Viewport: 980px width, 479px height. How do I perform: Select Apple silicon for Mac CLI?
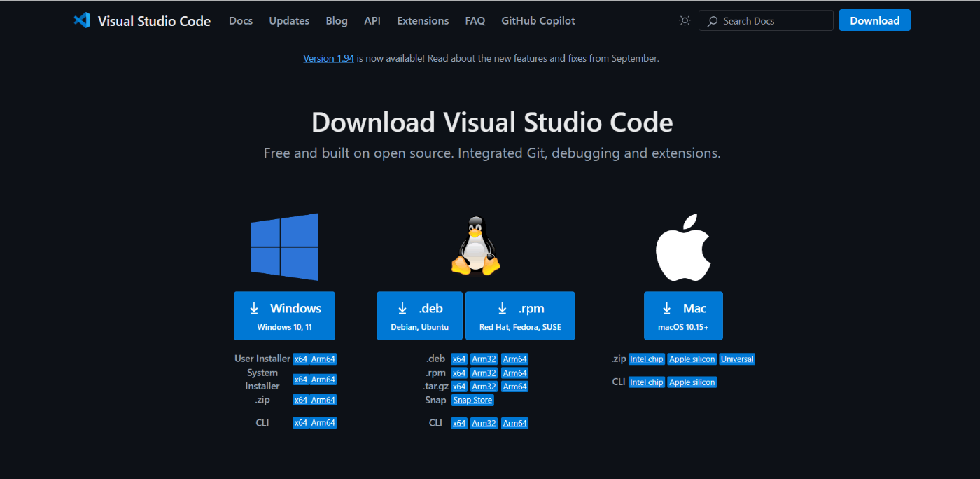(x=692, y=382)
